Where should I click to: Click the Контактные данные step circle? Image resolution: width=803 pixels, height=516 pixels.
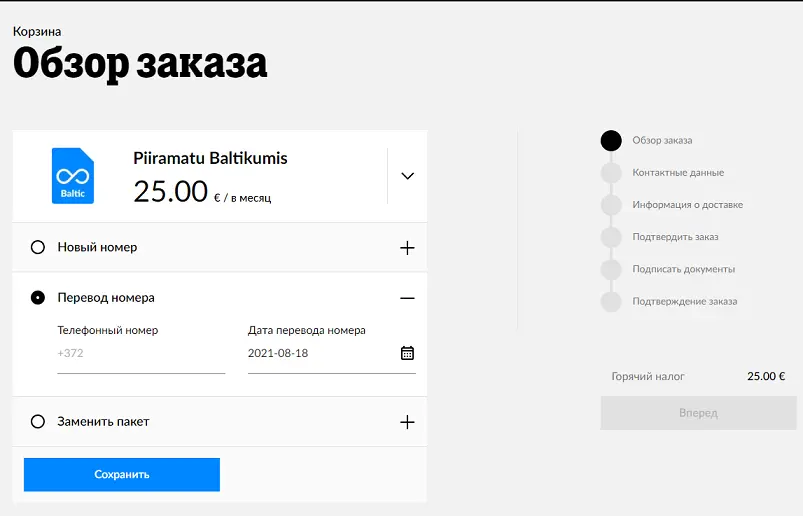[611, 173]
